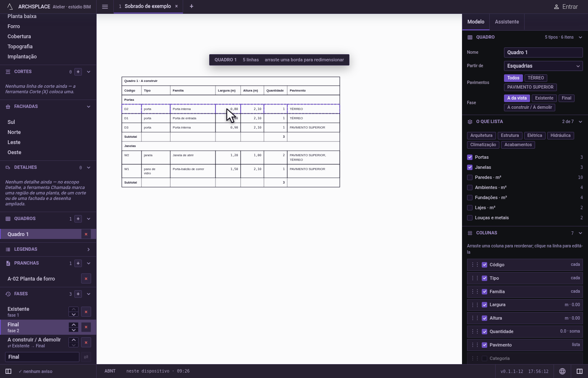
Task: Add a new corte with plus button
Action: point(78,72)
